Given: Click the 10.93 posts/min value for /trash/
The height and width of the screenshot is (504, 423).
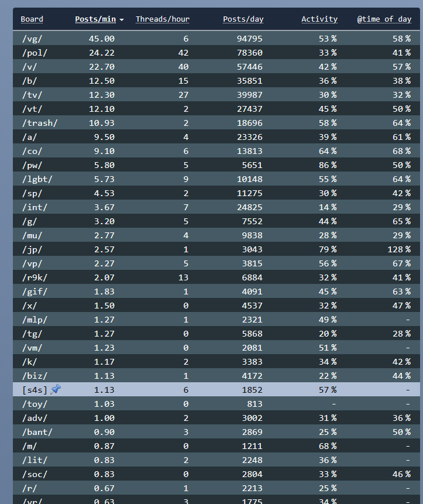Looking at the screenshot, I should pos(102,123).
